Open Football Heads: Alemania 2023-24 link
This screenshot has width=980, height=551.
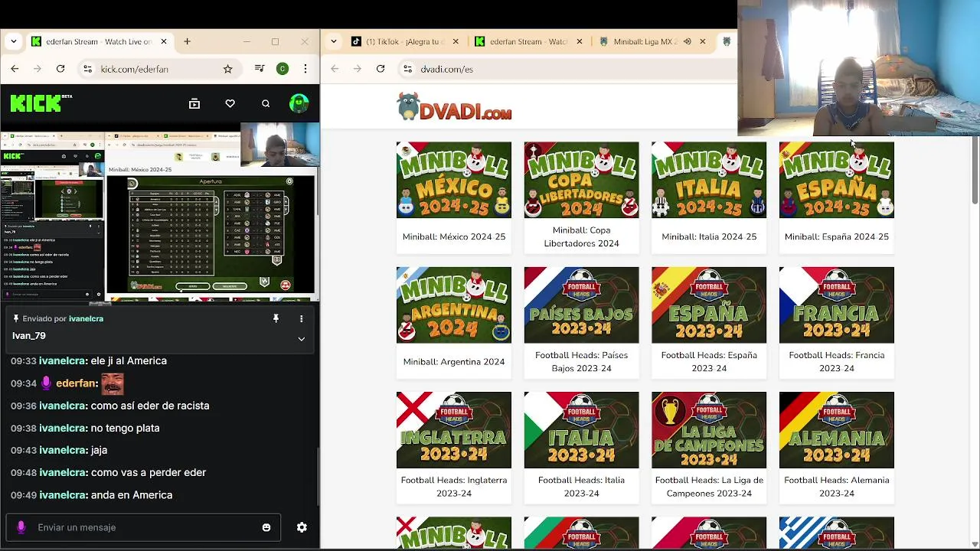coord(837,487)
